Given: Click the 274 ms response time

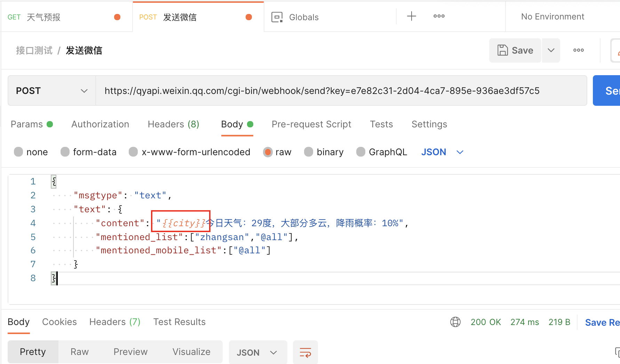Looking at the screenshot, I should point(525,322).
